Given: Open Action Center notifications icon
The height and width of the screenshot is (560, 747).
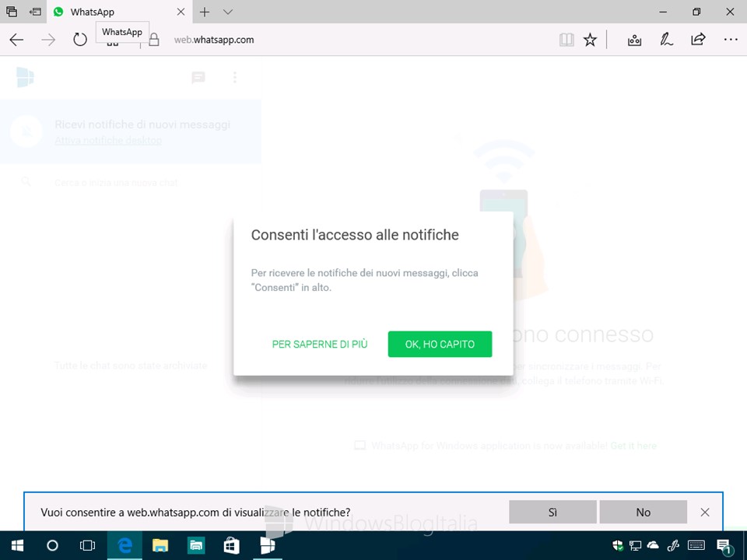Looking at the screenshot, I should [x=724, y=546].
